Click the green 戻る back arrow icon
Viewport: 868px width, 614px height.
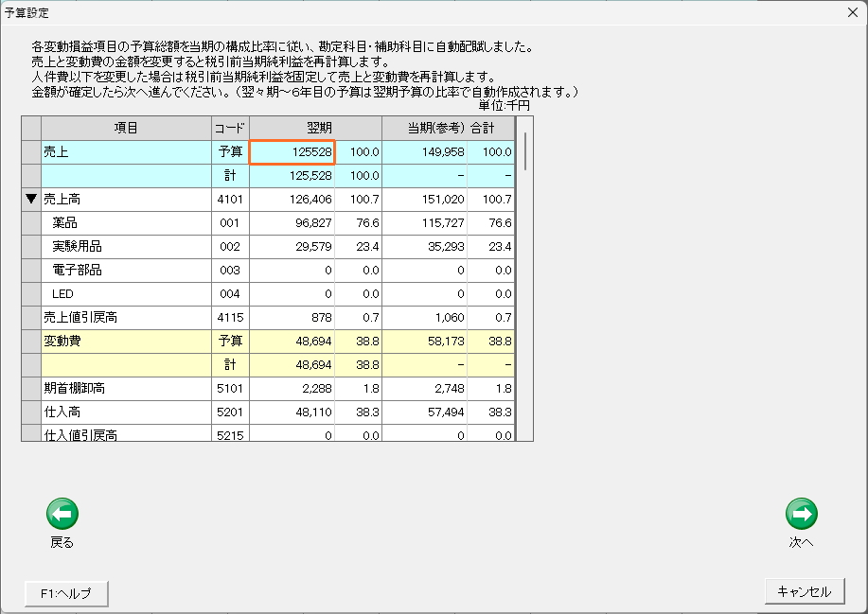tap(62, 514)
